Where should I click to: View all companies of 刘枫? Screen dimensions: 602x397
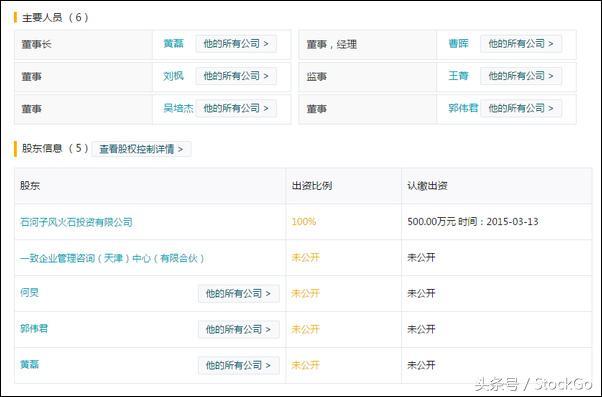coord(236,76)
